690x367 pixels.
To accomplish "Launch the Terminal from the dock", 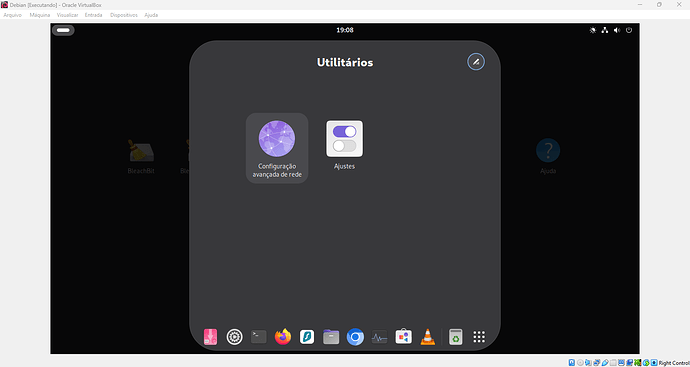I will click(x=259, y=337).
